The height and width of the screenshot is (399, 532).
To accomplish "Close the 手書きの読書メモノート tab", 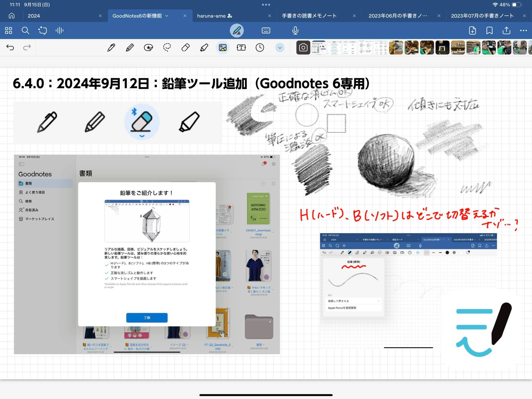I will tap(354, 16).
